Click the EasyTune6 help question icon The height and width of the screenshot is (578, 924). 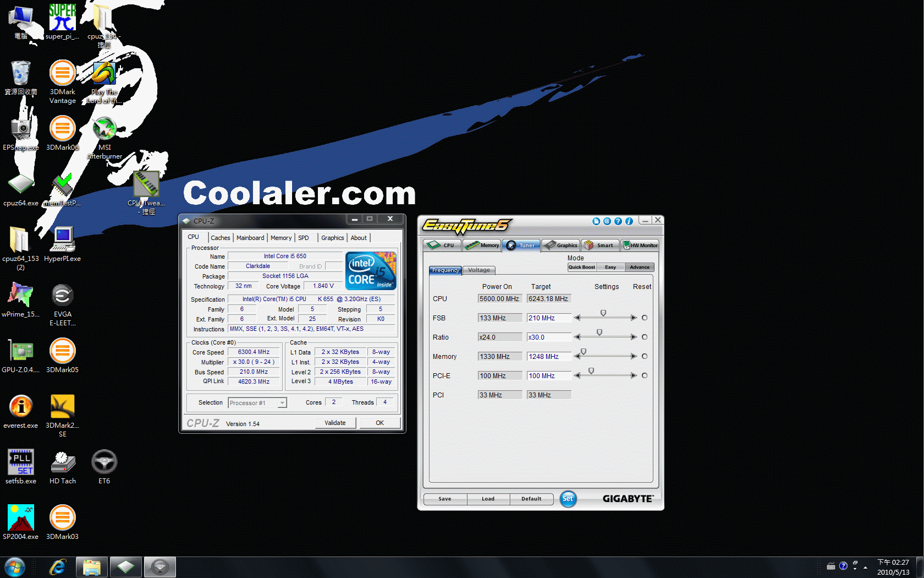[618, 221]
